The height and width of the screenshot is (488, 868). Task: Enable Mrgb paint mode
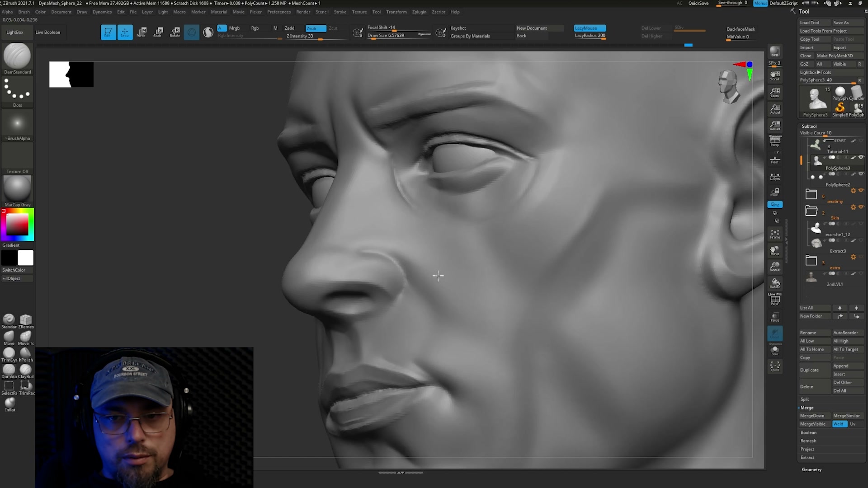(234, 28)
